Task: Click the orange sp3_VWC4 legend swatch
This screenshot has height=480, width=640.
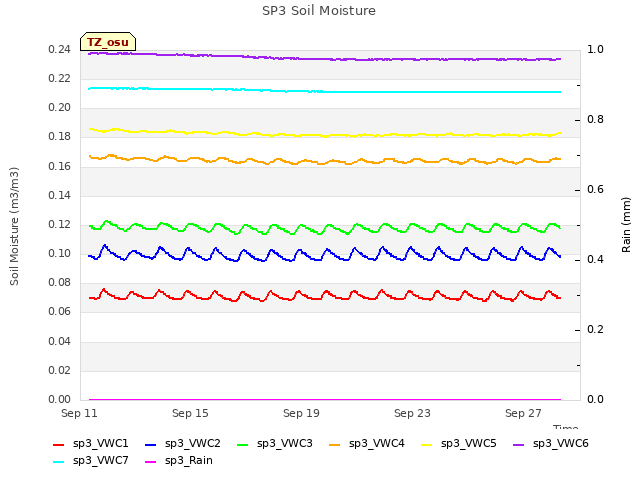Action: [x=335, y=444]
